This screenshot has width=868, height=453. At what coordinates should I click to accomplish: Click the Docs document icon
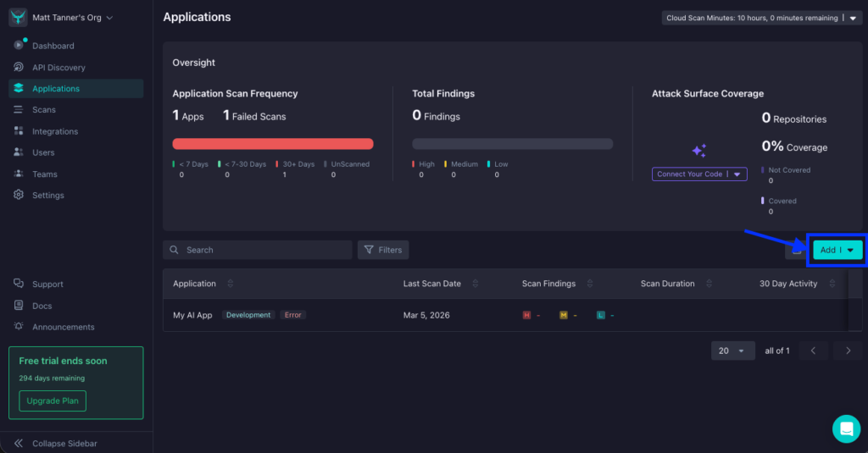coord(19,306)
